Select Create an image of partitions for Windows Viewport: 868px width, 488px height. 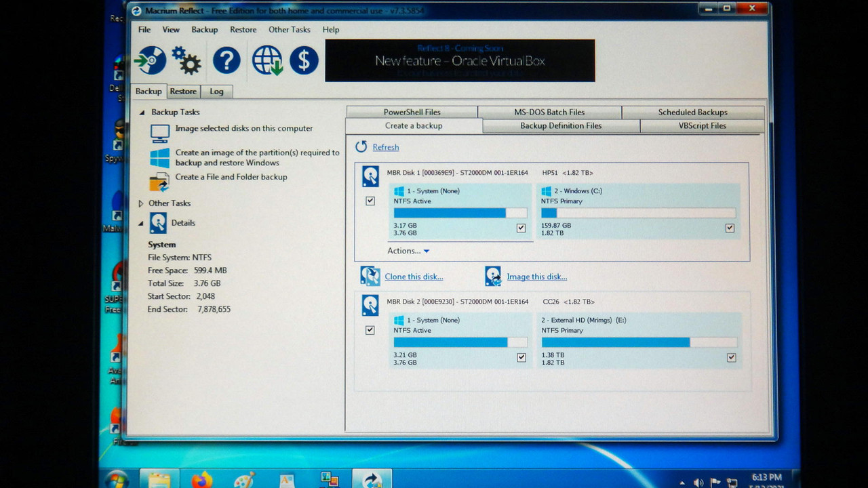(x=257, y=158)
